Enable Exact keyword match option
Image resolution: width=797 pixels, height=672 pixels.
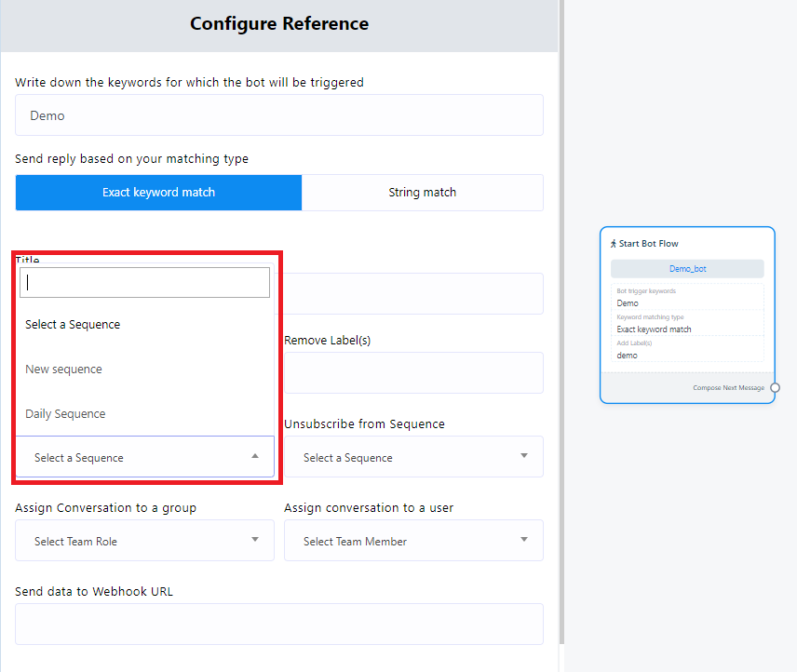158,193
